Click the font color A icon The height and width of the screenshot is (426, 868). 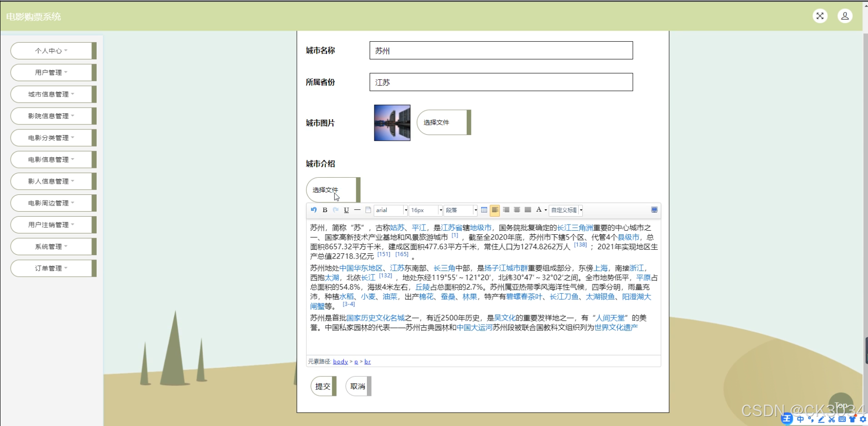point(539,210)
